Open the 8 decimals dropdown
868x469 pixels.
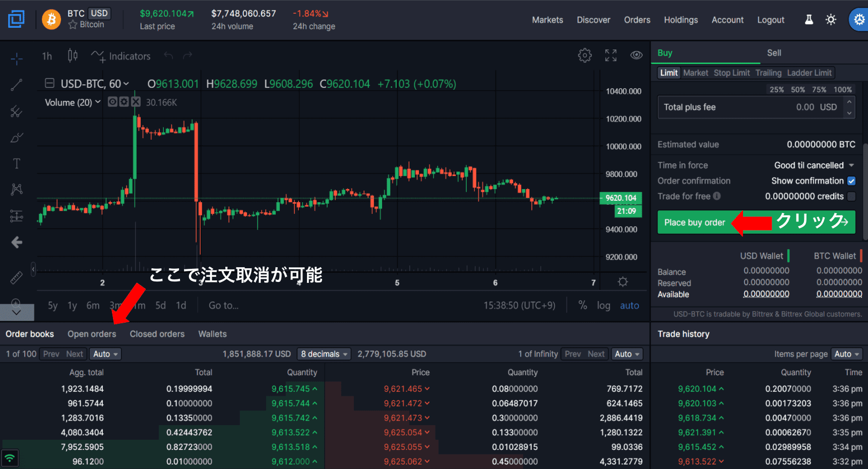[324, 354]
